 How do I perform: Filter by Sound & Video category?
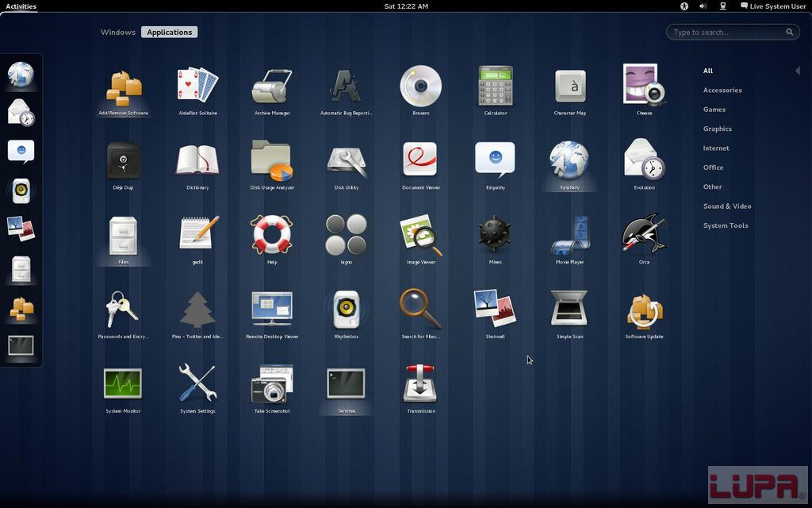click(727, 206)
